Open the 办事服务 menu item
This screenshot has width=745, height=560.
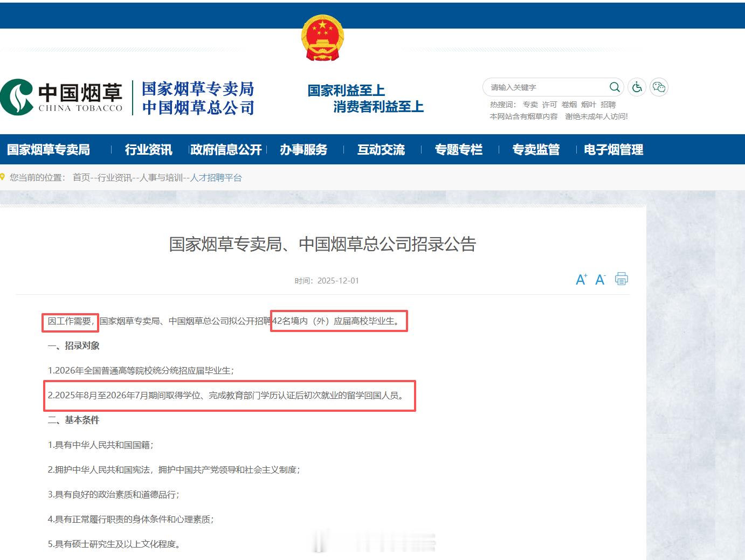[x=303, y=150]
